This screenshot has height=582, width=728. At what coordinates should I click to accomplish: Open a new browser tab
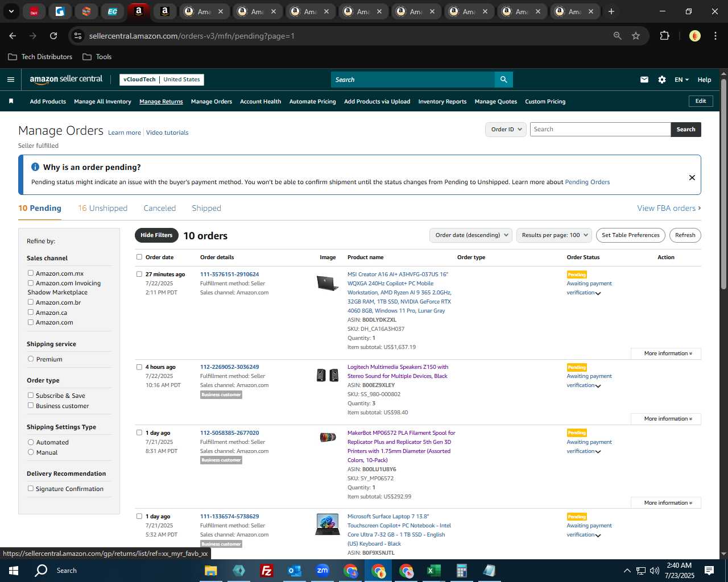click(x=611, y=11)
